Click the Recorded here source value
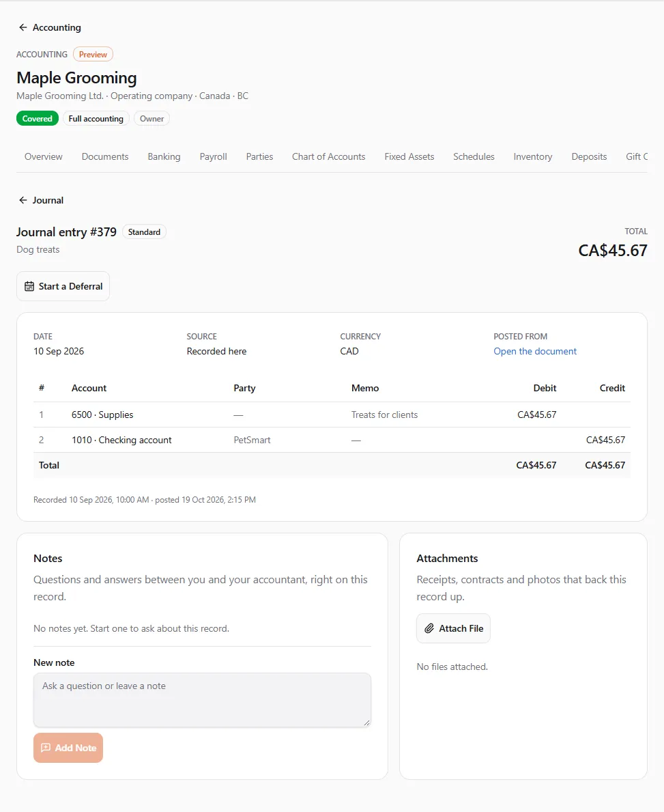664x812 pixels. [x=216, y=351]
